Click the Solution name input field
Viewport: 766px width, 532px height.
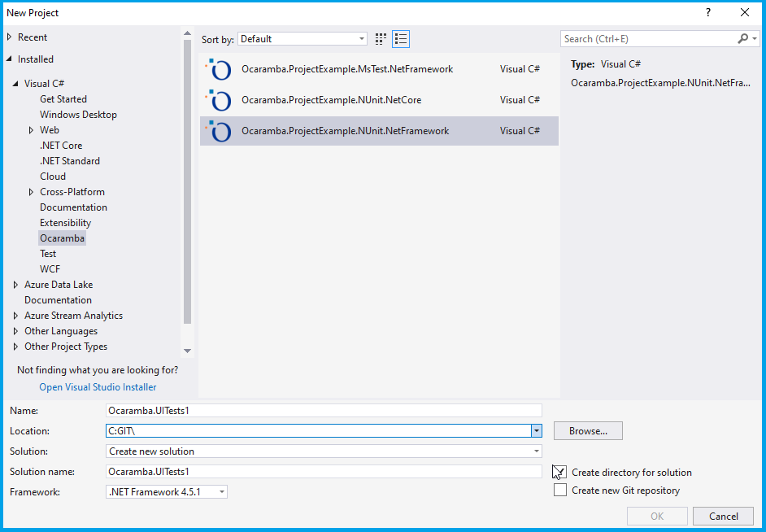pos(324,472)
